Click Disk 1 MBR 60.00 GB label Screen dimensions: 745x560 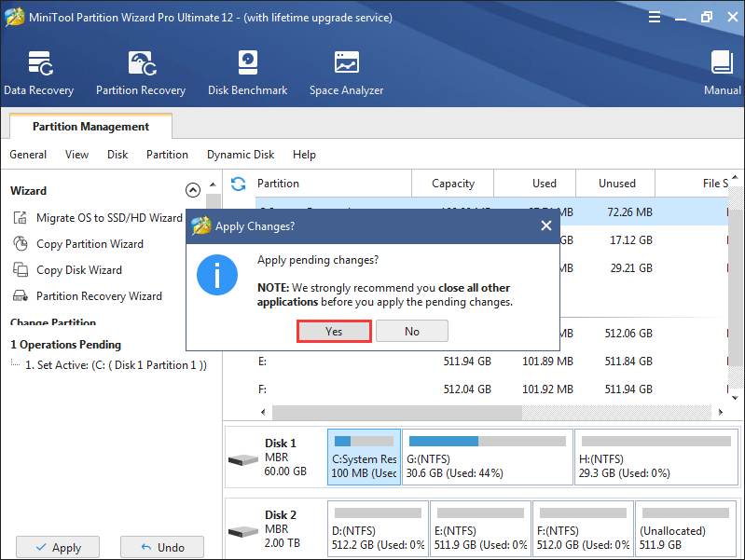coord(285,457)
